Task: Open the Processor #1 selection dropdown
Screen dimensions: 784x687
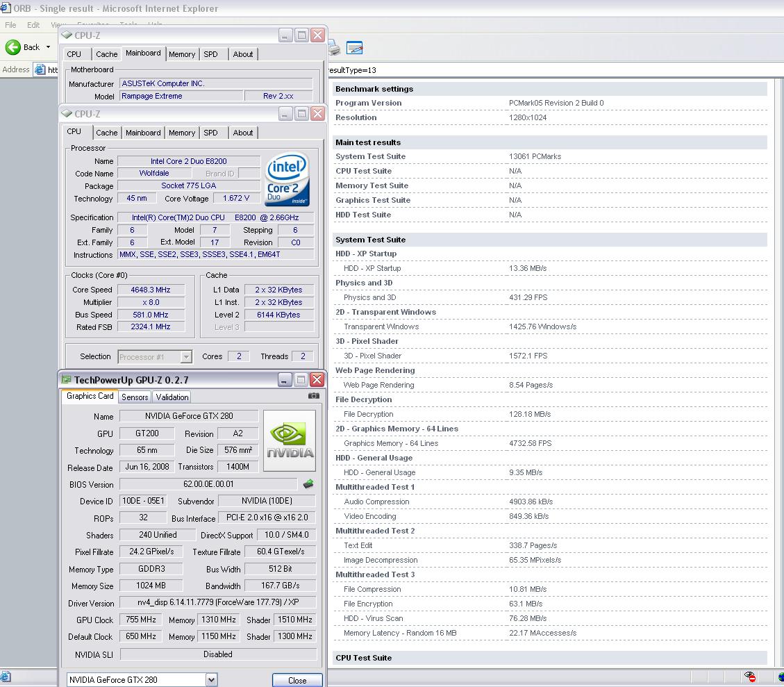Action: (186, 357)
